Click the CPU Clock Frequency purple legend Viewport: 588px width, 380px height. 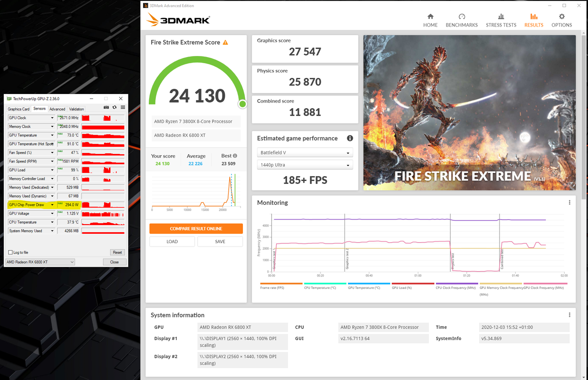457,285
